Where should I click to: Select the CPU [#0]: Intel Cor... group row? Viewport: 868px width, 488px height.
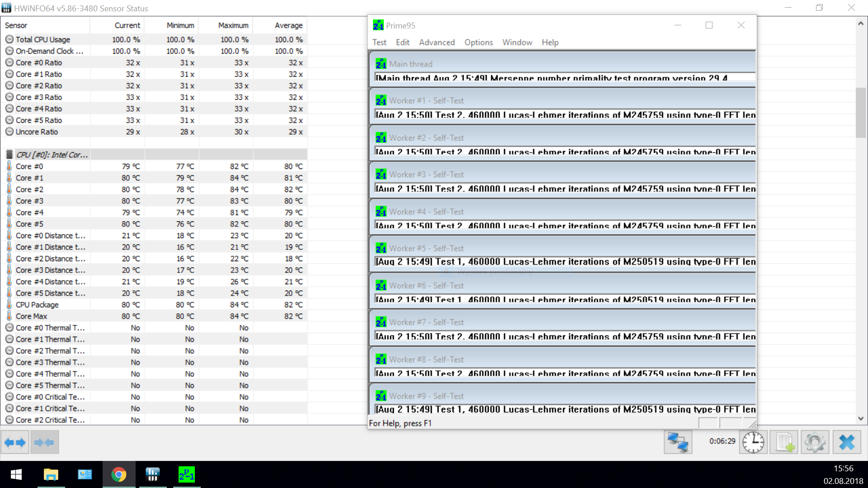(x=154, y=155)
